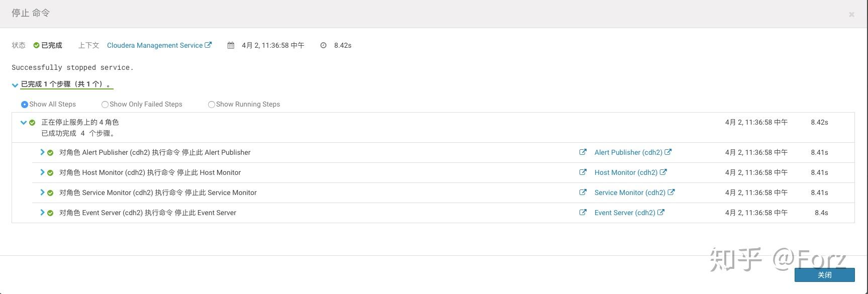Collapse the 4 roles stopping step
The height and width of the screenshot is (294, 868).
[23, 122]
